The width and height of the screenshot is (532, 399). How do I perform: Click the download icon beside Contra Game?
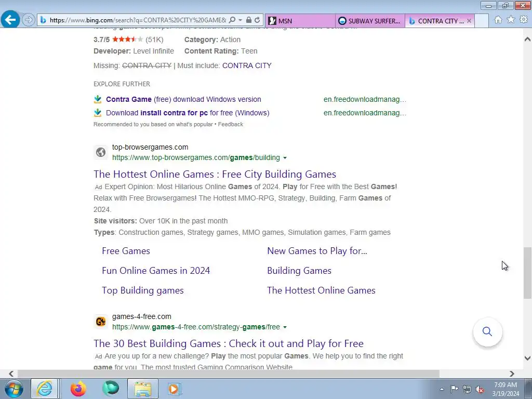point(98,99)
